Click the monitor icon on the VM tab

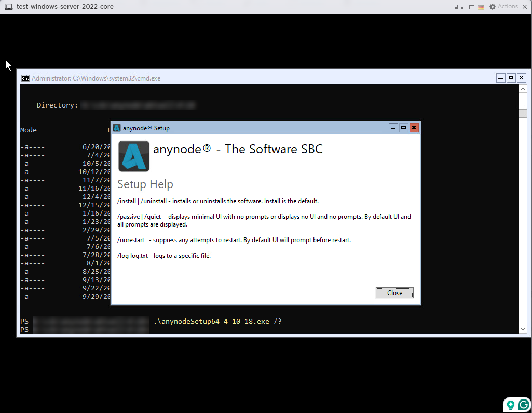coord(8,6)
